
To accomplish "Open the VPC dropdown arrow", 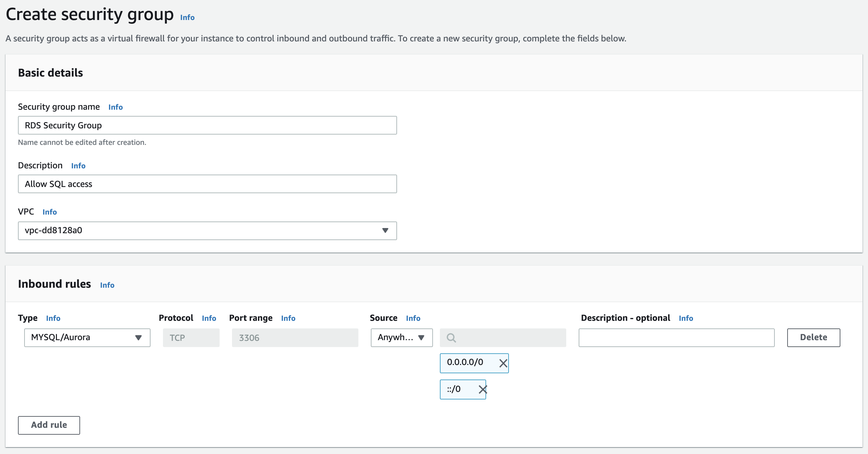I will click(385, 230).
